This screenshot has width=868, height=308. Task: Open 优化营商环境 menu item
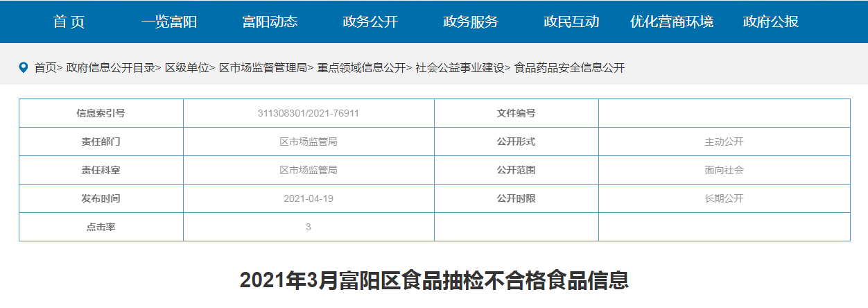[672, 22]
